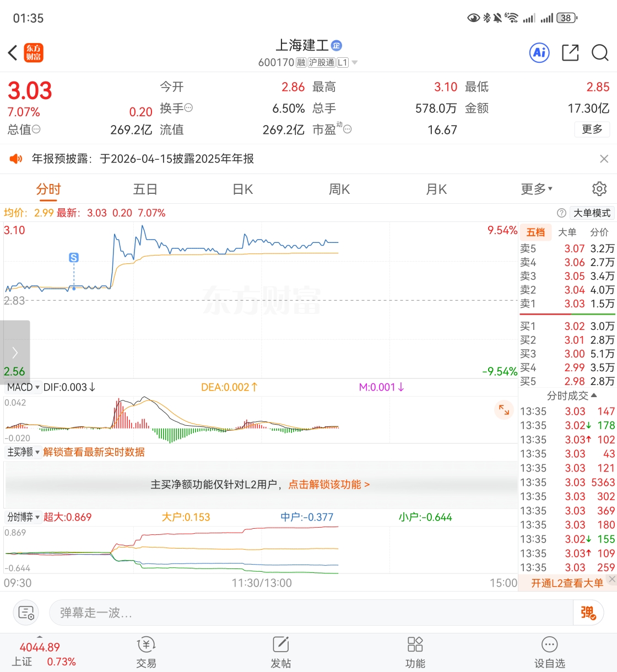Open chart settings gear icon
The image size is (617, 672).
599,189
